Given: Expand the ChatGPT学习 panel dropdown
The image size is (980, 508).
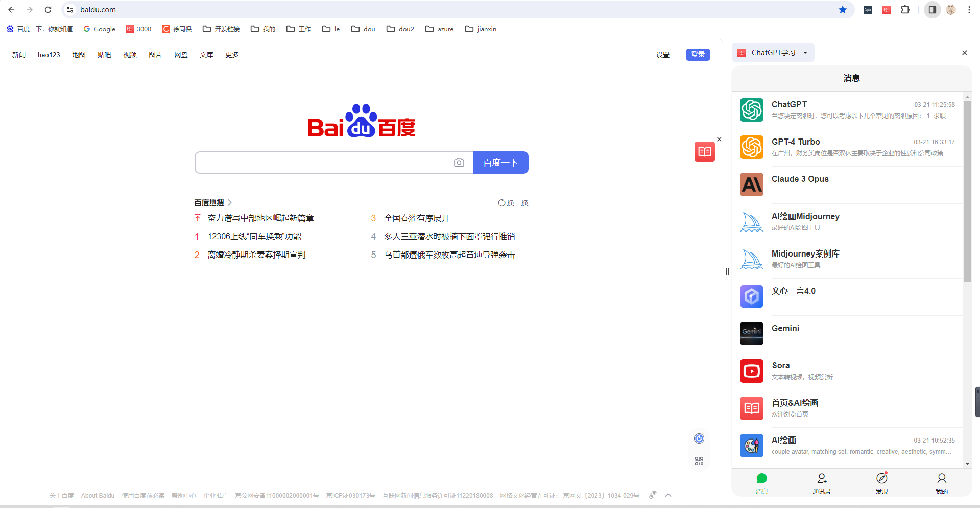Looking at the screenshot, I should (773, 53).
